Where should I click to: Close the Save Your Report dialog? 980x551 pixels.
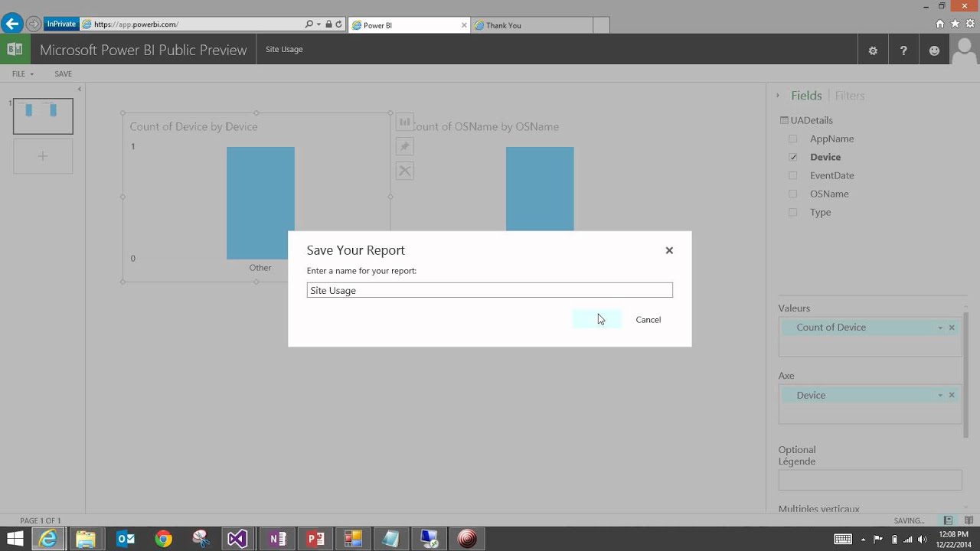click(x=669, y=250)
